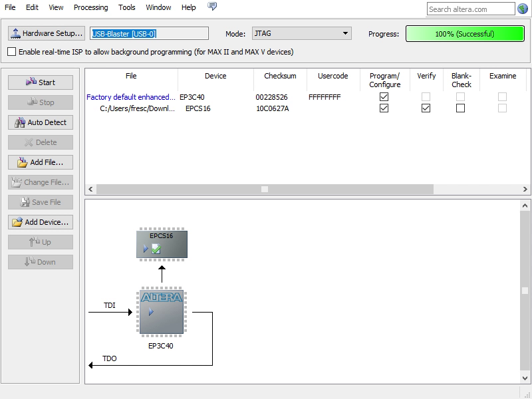532x399 pixels.
Task: Click the Stop button
Action: coord(41,102)
